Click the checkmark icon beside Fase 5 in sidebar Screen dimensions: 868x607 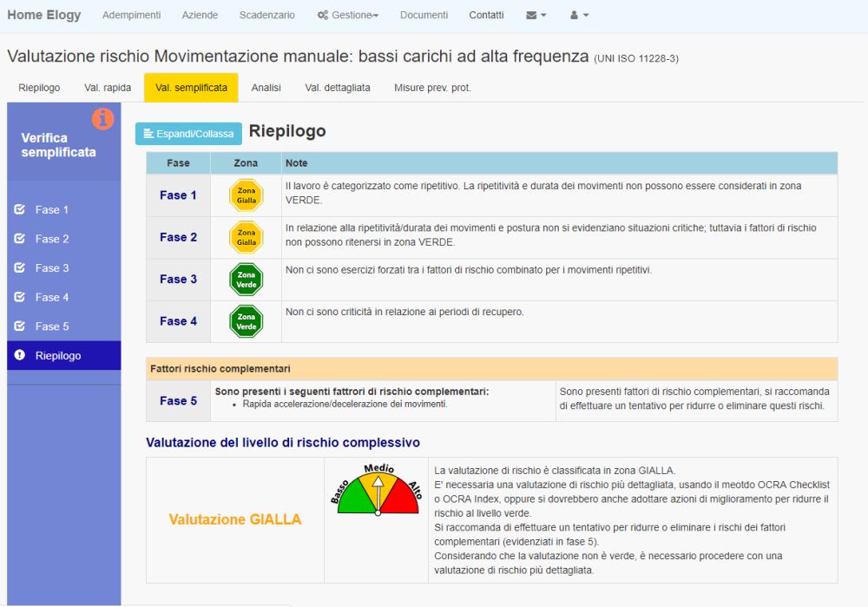pyautogui.click(x=20, y=327)
